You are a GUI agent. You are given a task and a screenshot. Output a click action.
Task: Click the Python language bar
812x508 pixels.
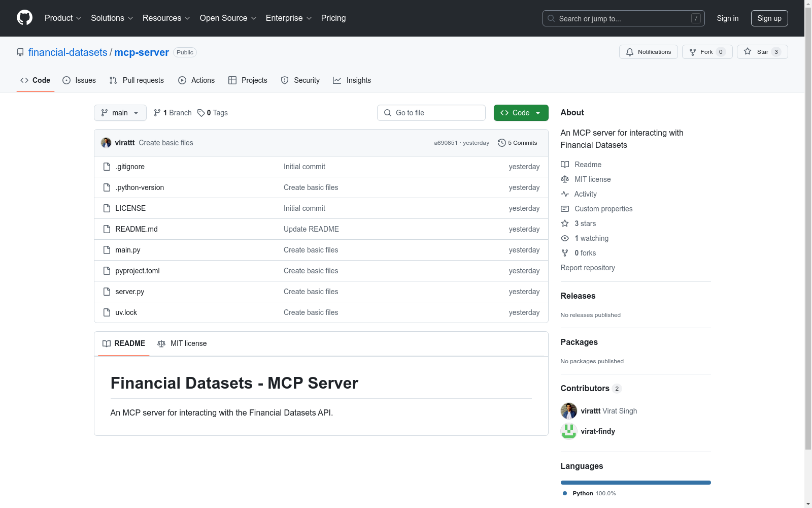click(636, 483)
